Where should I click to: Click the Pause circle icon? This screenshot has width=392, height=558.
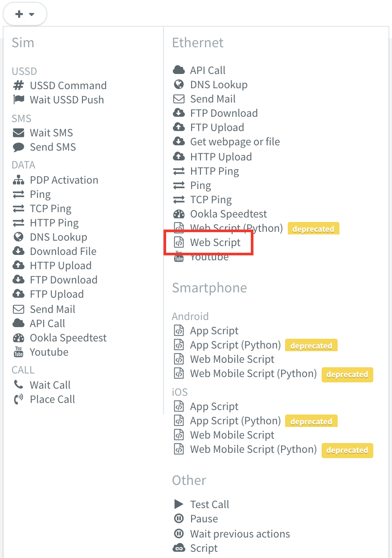(179, 519)
